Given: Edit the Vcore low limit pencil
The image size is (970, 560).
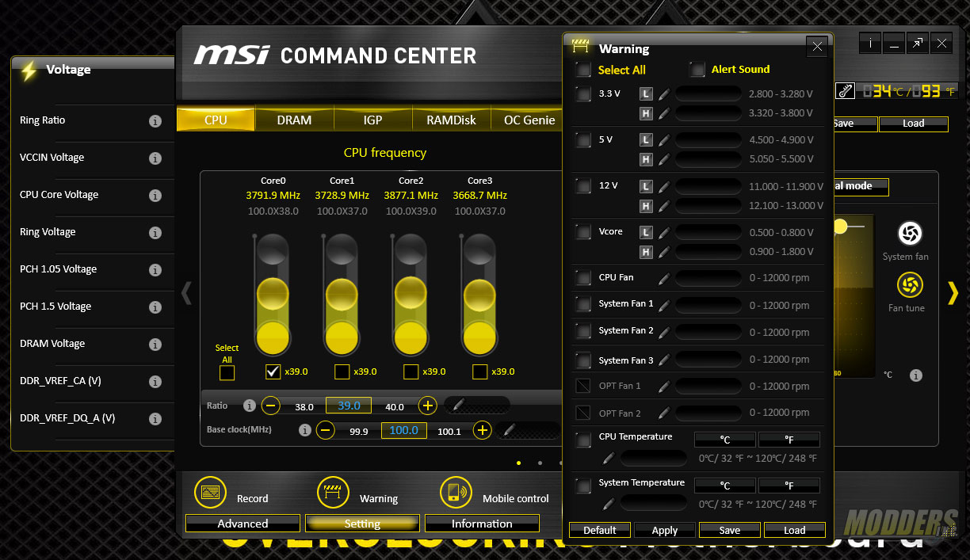Looking at the screenshot, I should coord(663,233).
